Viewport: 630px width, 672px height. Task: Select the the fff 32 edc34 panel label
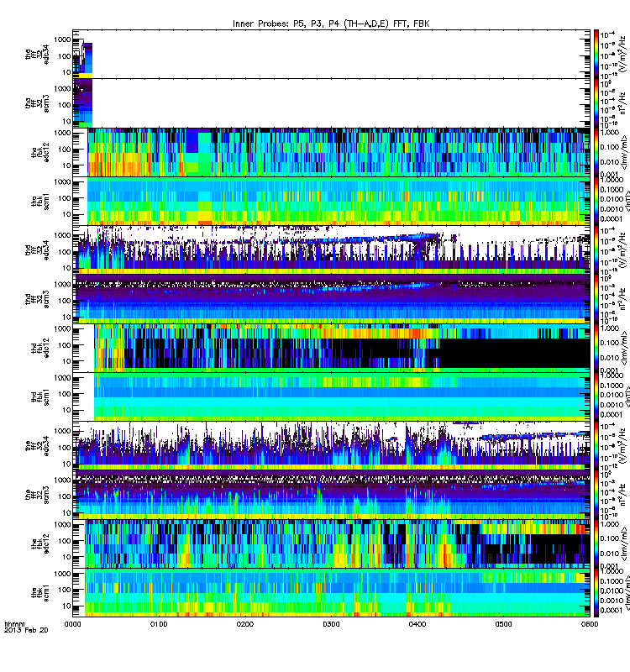click(x=37, y=446)
